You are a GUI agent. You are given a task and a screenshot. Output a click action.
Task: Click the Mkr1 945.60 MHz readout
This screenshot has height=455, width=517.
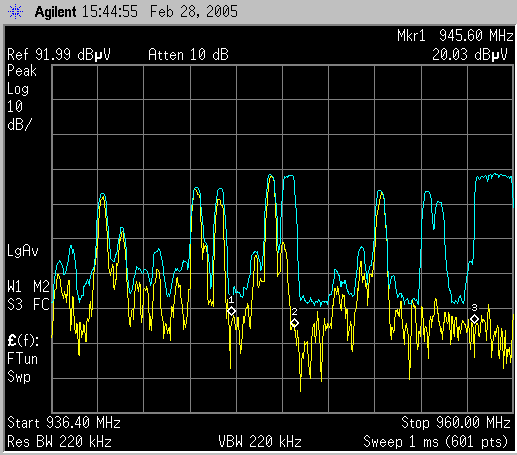coord(455,35)
